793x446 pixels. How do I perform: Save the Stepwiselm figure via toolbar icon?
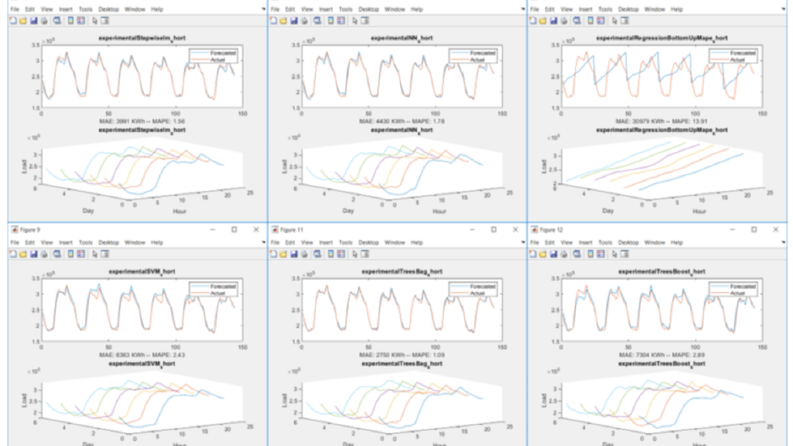point(33,21)
